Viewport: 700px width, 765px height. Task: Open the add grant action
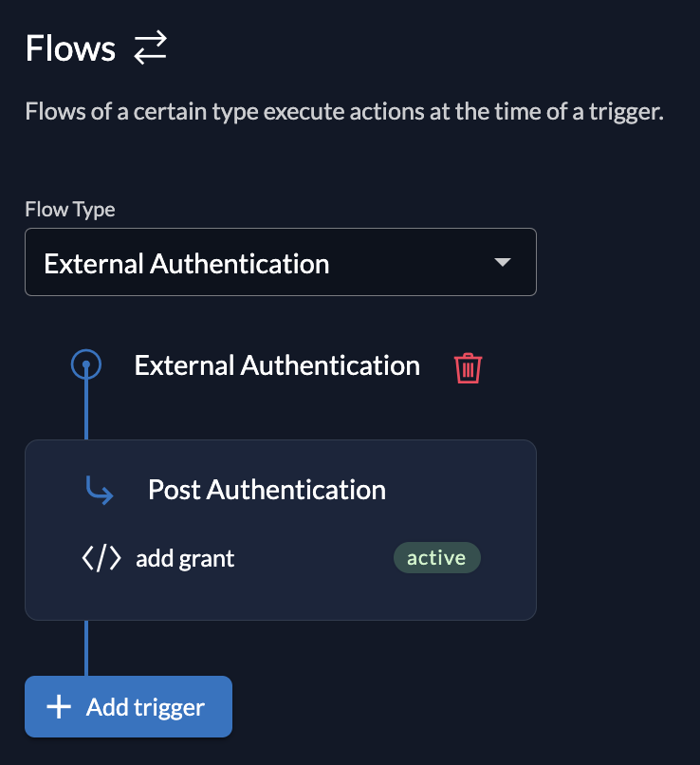[185, 559]
